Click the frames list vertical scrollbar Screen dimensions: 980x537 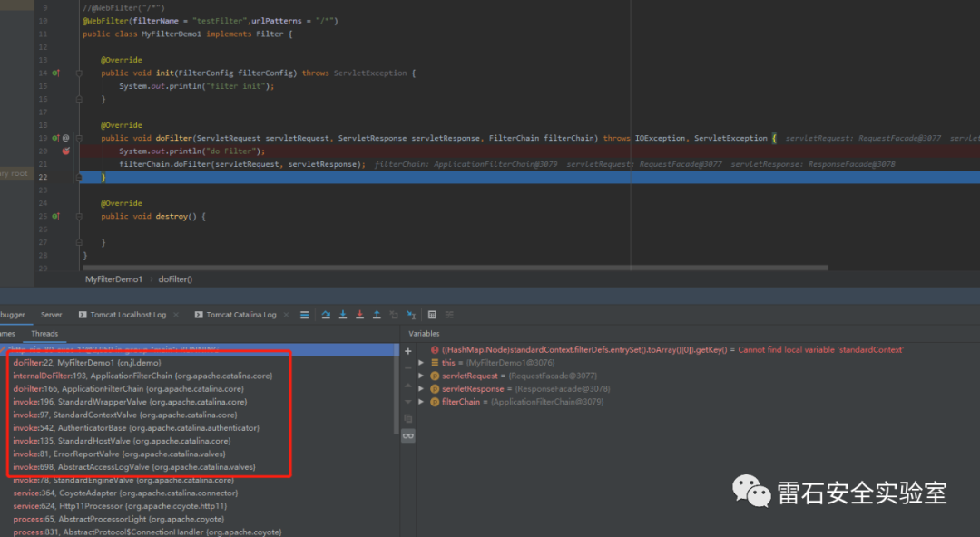pyautogui.click(x=397, y=389)
